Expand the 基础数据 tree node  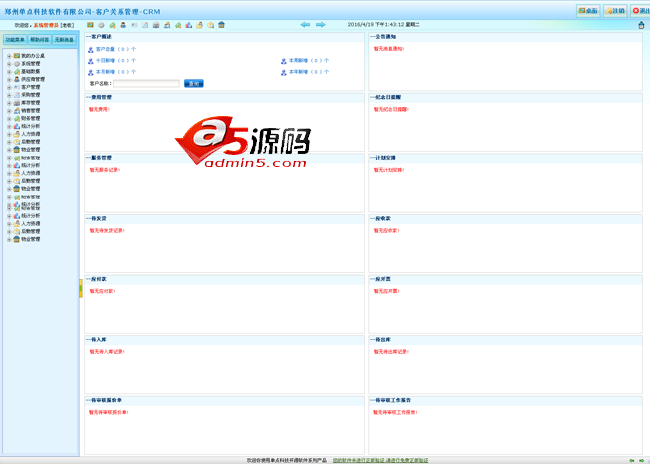[x=9, y=72]
